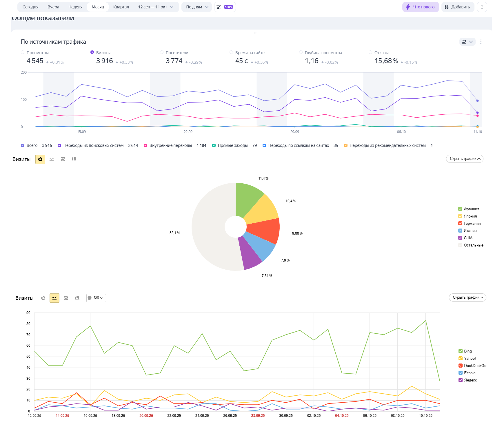Screen dimensions: 504x431
Task: Open the 6/6 series selector dropdown
Action: pyautogui.click(x=96, y=298)
